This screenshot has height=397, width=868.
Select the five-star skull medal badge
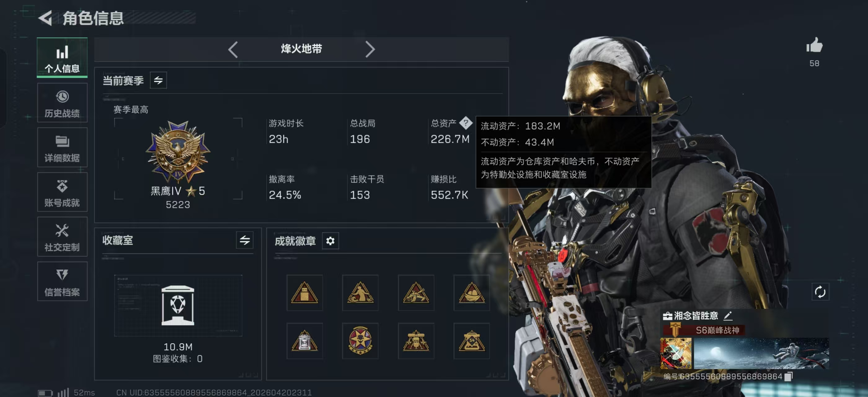(x=360, y=341)
